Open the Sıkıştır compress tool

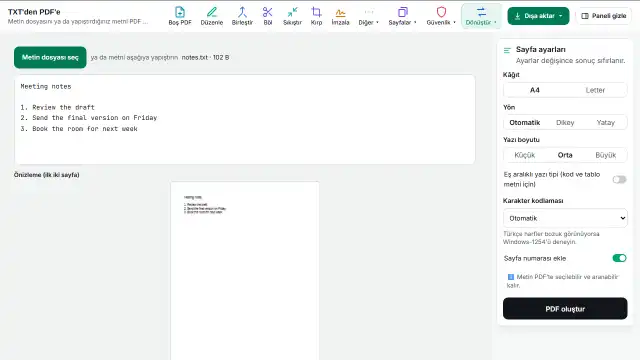(292, 16)
